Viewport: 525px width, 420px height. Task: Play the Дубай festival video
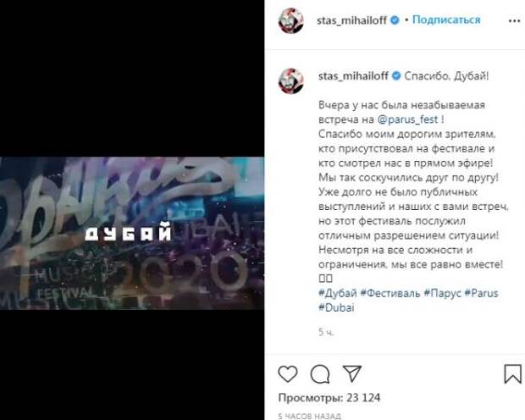tap(132, 233)
